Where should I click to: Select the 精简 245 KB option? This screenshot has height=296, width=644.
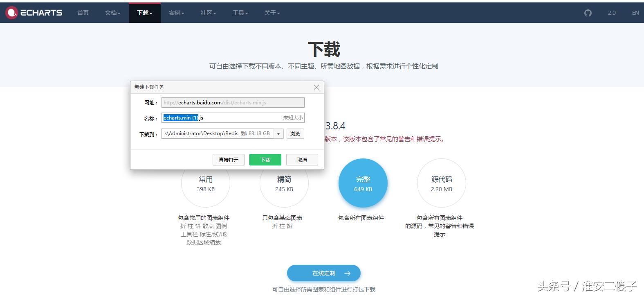pyautogui.click(x=284, y=183)
